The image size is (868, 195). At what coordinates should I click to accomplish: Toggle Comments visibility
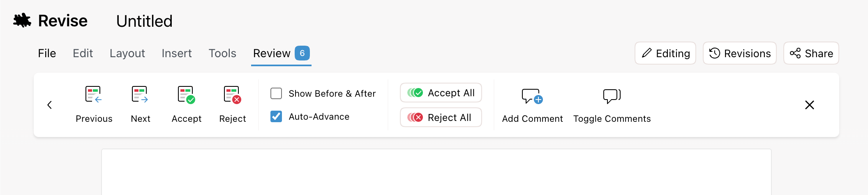pos(612,104)
